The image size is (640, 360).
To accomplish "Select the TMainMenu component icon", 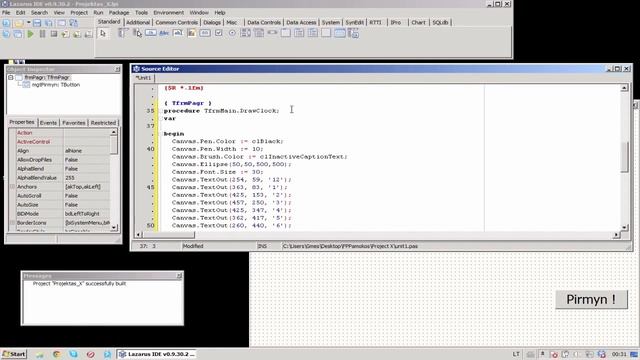I will [123, 33].
